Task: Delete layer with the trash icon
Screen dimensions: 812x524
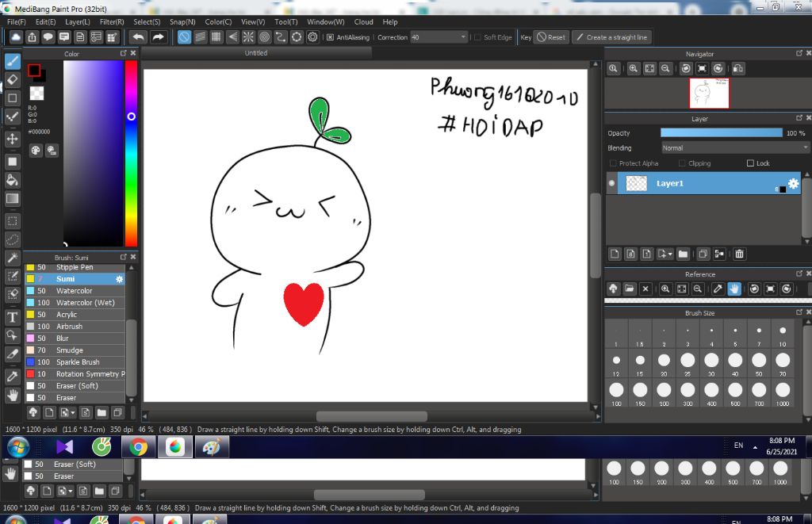Action: pyautogui.click(x=740, y=254)
